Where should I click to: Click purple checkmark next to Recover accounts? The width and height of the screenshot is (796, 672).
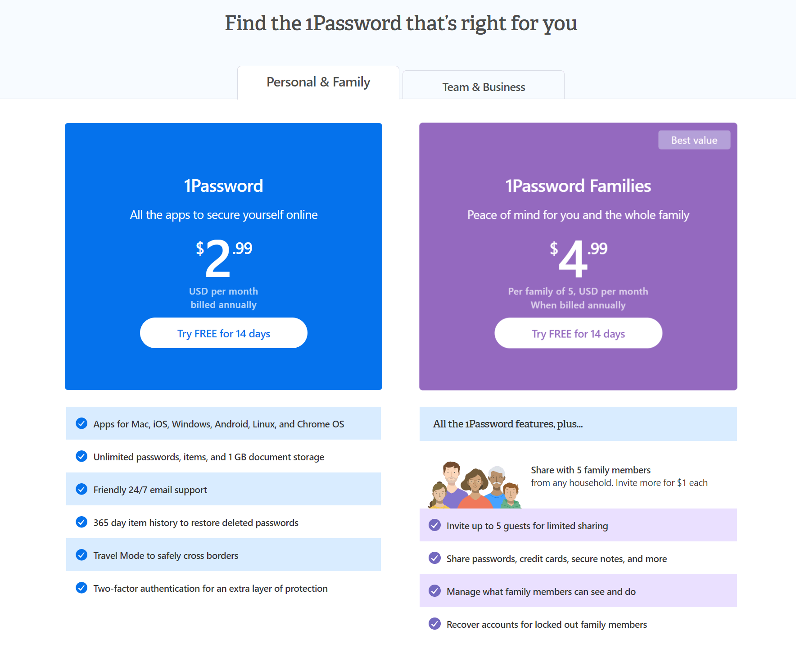click(x=435, y=624)
